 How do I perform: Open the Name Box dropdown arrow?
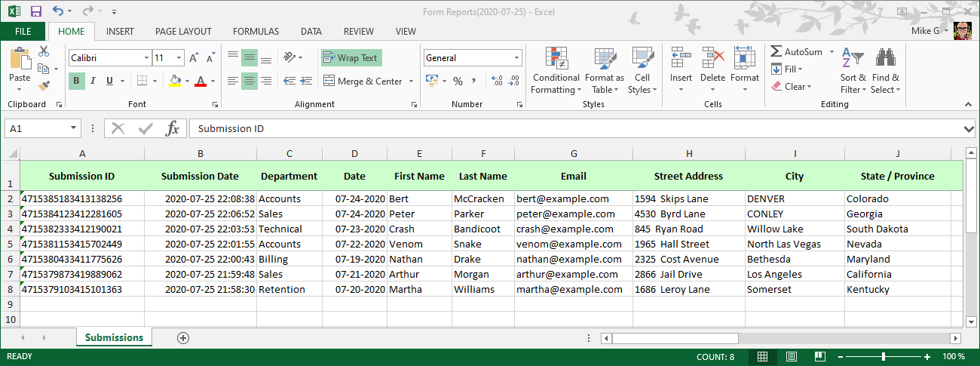pos(73,128)
